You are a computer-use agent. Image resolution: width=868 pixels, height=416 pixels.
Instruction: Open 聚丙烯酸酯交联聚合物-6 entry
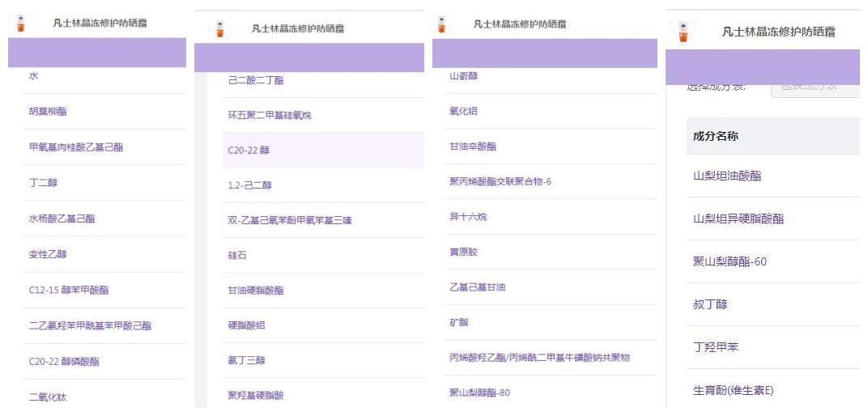click(500, 181)
